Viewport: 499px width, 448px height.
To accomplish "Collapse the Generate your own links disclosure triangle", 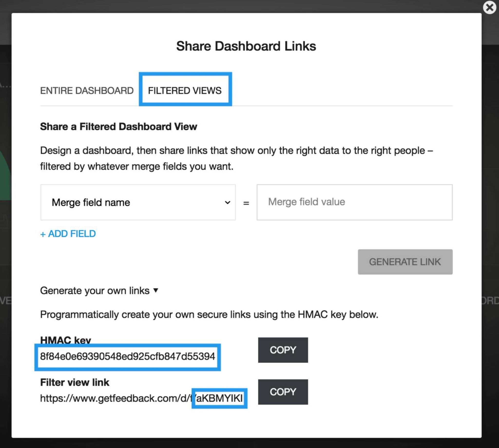I will pos(156,290).
